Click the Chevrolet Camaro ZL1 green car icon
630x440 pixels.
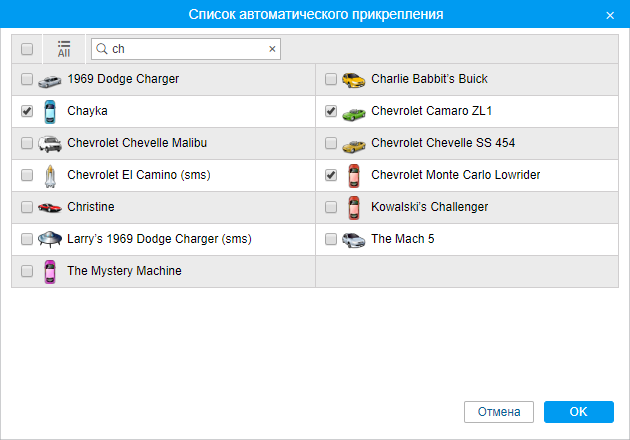[x=353, y=112]
